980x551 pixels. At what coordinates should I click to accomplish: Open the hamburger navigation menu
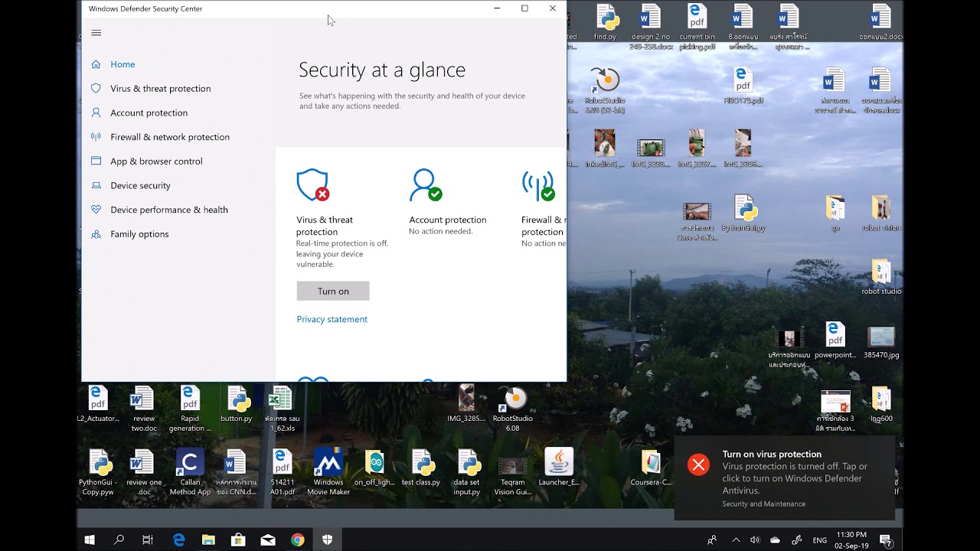(96, 33)
